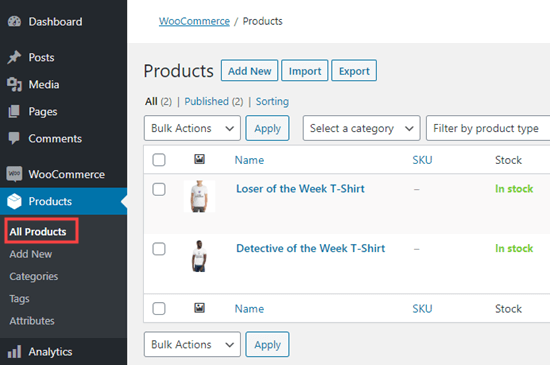Screen dimensions: 550x365
Task: Click the WooCommerce woo icon
Action: (14, 174)
